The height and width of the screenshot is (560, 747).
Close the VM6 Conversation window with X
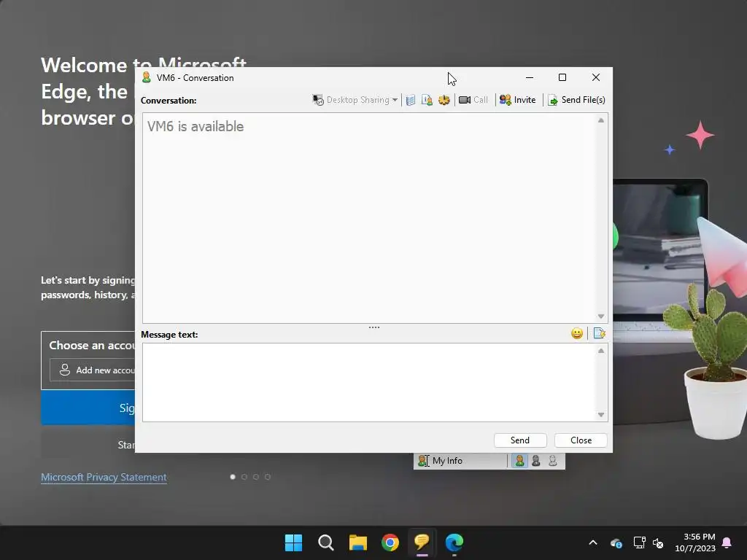coord(595,77)
